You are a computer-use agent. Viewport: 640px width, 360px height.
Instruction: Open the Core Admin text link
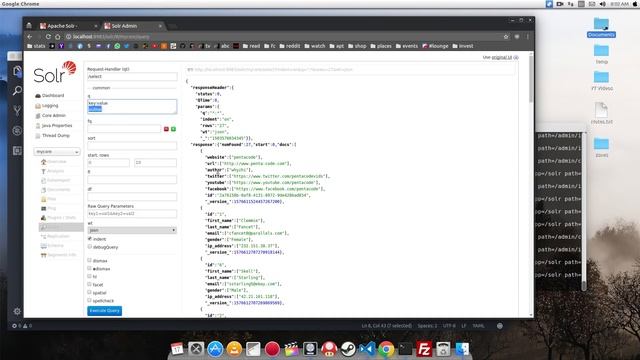click(54, 116)
